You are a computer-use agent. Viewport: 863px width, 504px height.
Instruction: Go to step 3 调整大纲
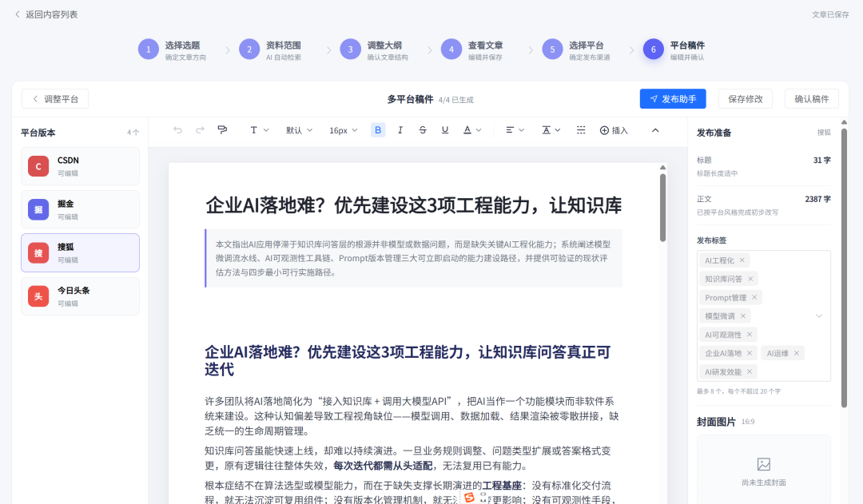(x=374, y=50)
